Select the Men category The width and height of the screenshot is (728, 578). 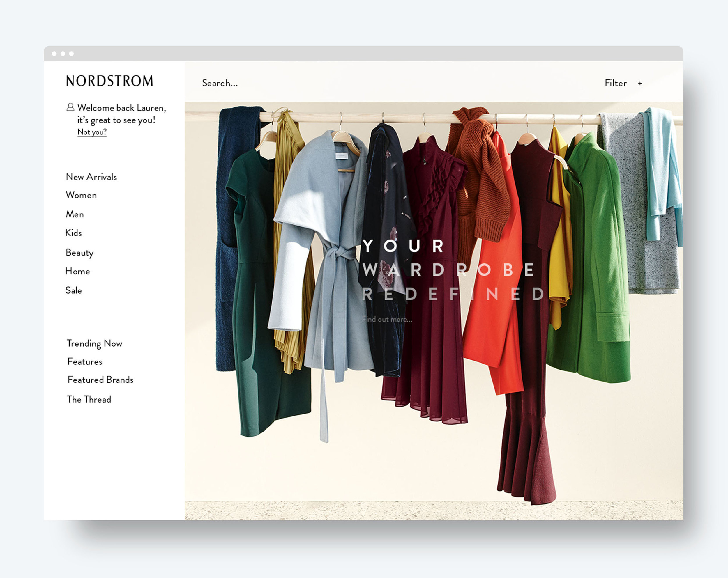tap(75, 214)
